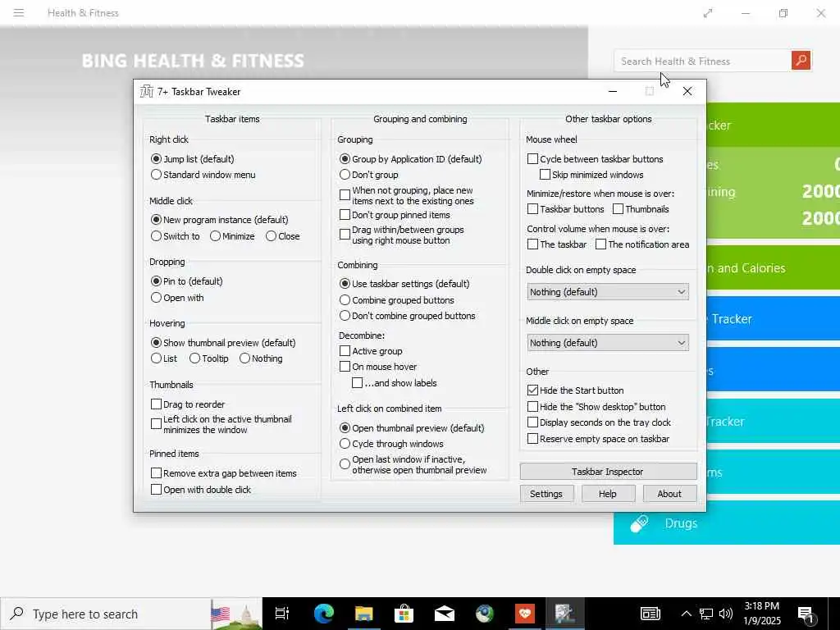Select Nothing for hovering
This screenshot has height=630, width=840.
(261, 358)
